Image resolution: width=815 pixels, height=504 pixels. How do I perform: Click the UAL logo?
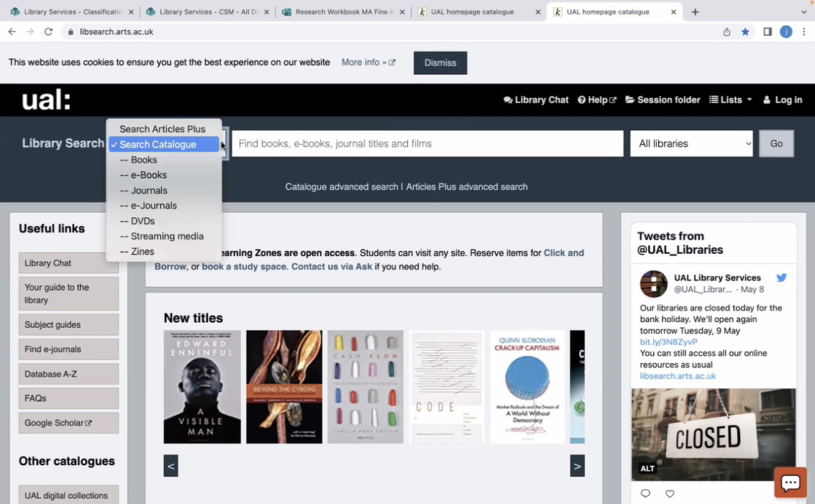pos(46,100)
